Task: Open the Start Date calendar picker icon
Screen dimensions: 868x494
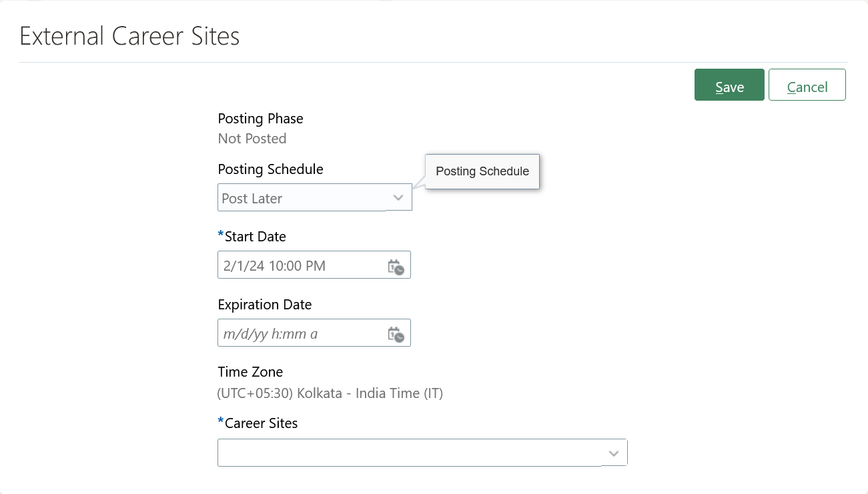Action: (x=396, y=267)
